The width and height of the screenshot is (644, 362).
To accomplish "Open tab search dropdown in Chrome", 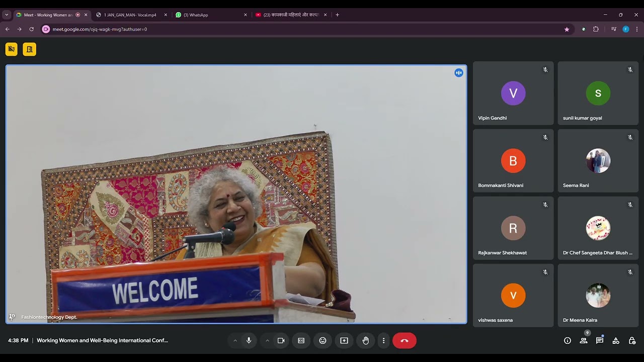I will [x=7, y=15].
